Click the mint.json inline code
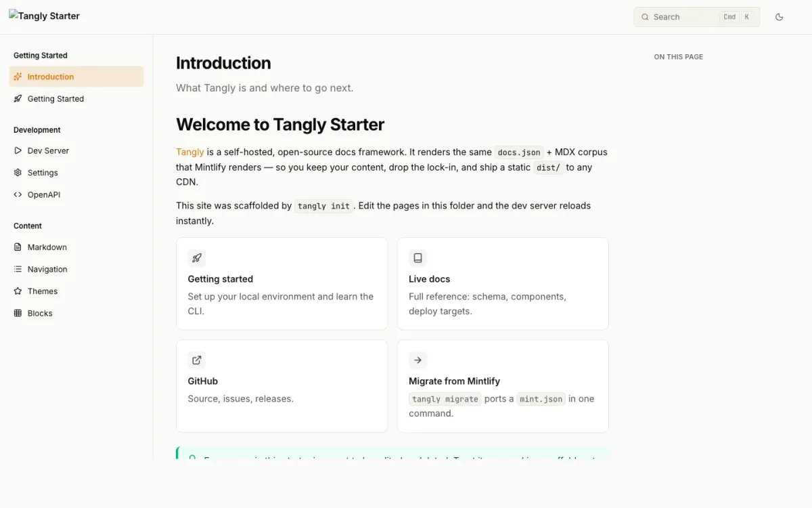 (541, 399)
